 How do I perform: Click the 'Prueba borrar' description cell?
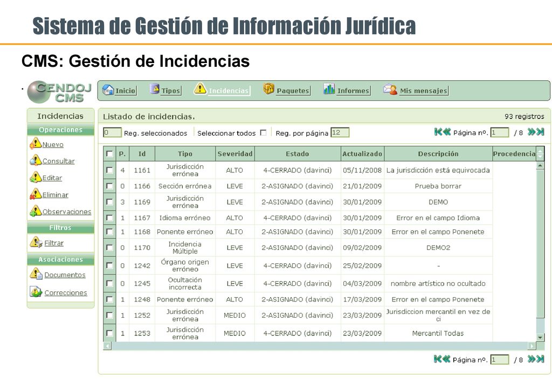tap(438, 186)
